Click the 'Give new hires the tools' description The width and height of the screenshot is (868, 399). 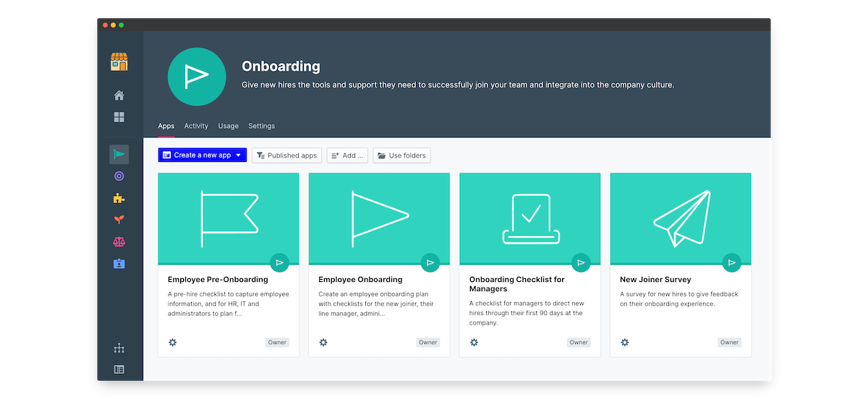[458, 85]
